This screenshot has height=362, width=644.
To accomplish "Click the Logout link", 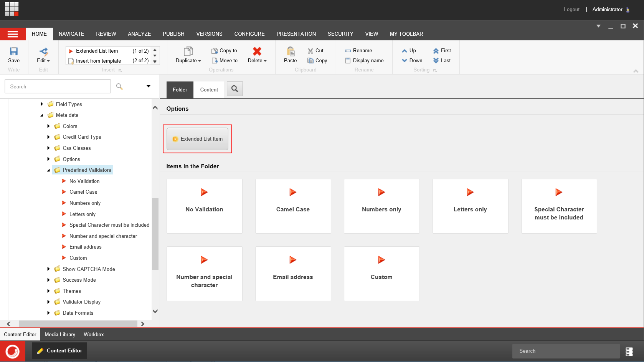I will [571, 9].
